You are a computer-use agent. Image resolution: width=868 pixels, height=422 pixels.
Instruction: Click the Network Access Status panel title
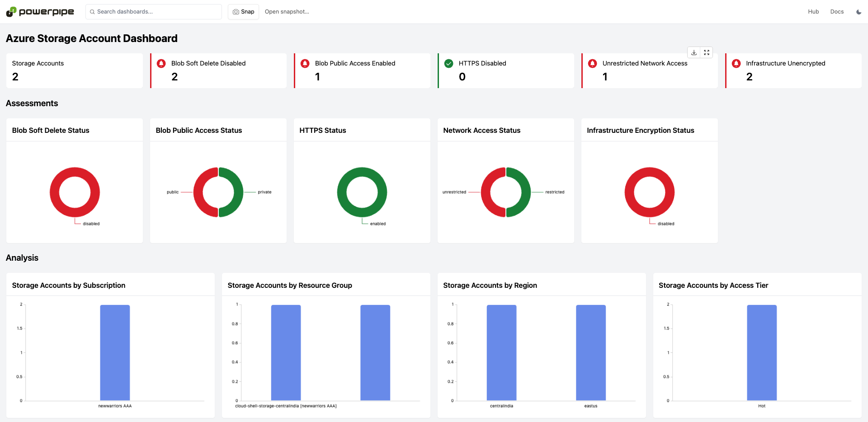(x=482, y=130)
